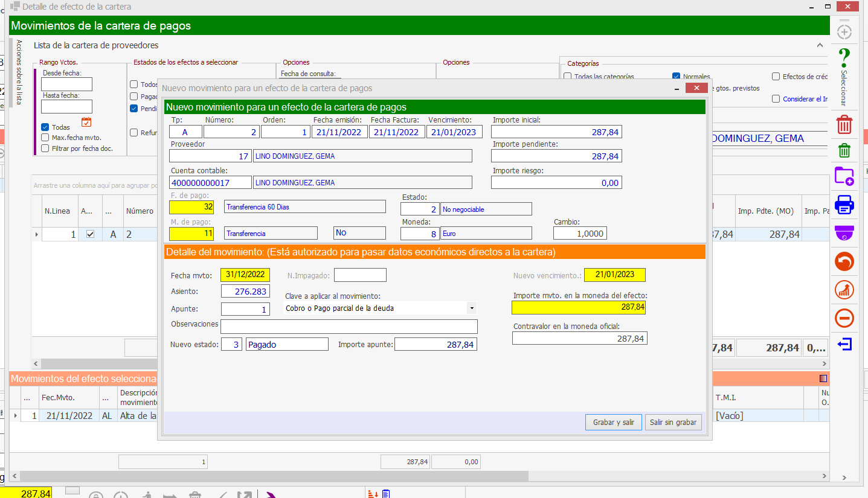The image size is (868, 498).
Task: Click the blue printer icon
Action: tap(844, 205)
